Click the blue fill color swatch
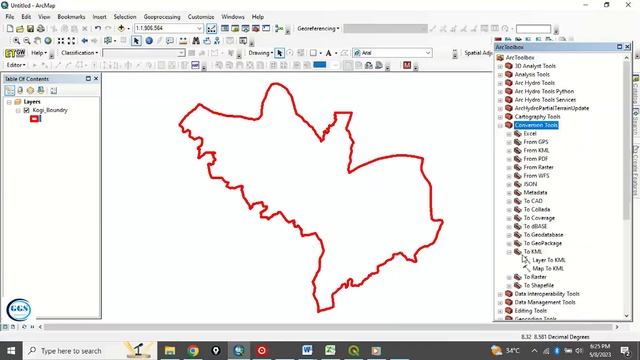This screenshot has width=640, height=360. 320,65
